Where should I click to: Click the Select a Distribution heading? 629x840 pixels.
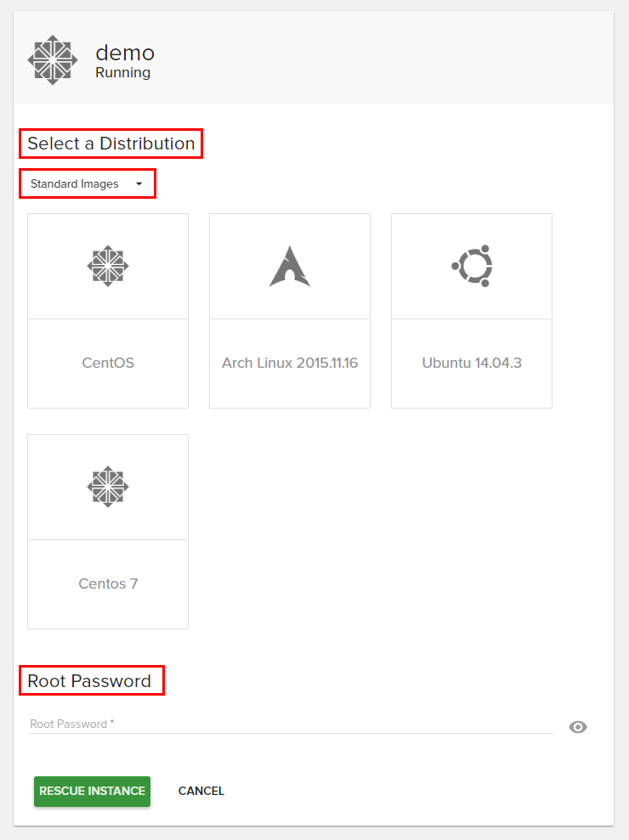coord(110,144)
